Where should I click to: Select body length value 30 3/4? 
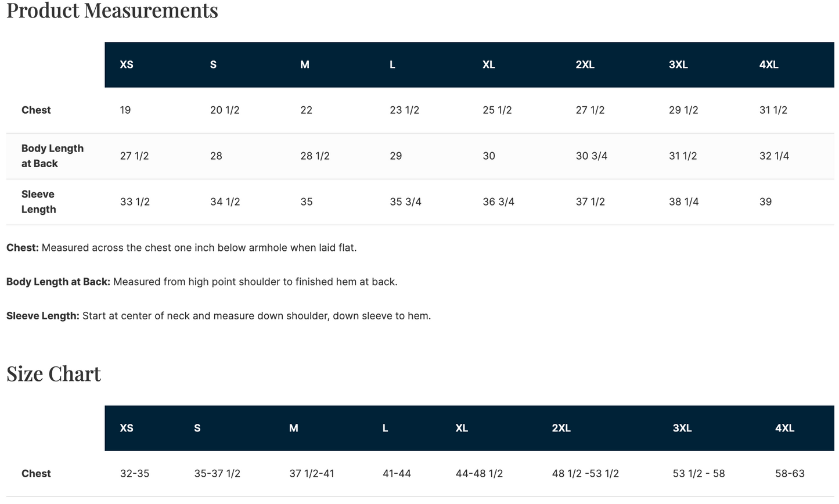591,156
